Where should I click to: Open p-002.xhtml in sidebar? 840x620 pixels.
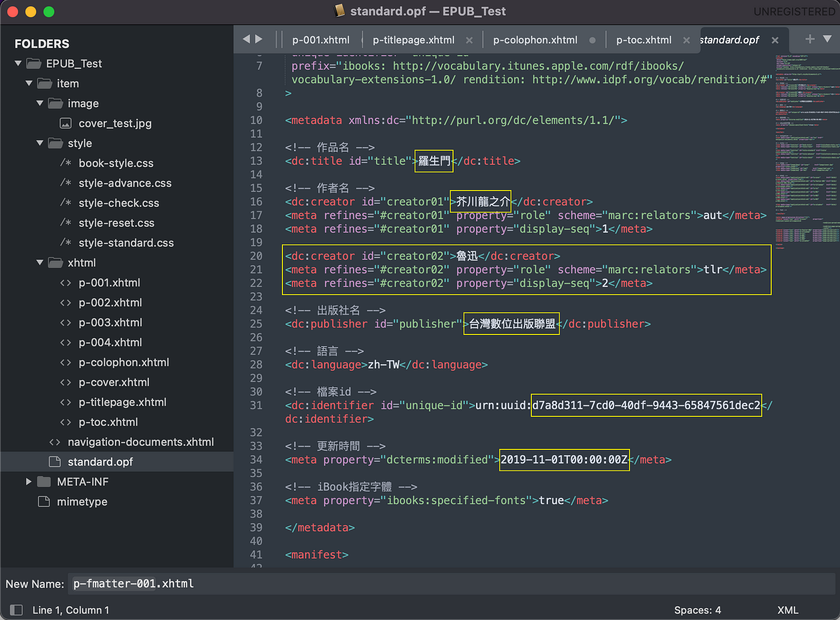[110, 303]
